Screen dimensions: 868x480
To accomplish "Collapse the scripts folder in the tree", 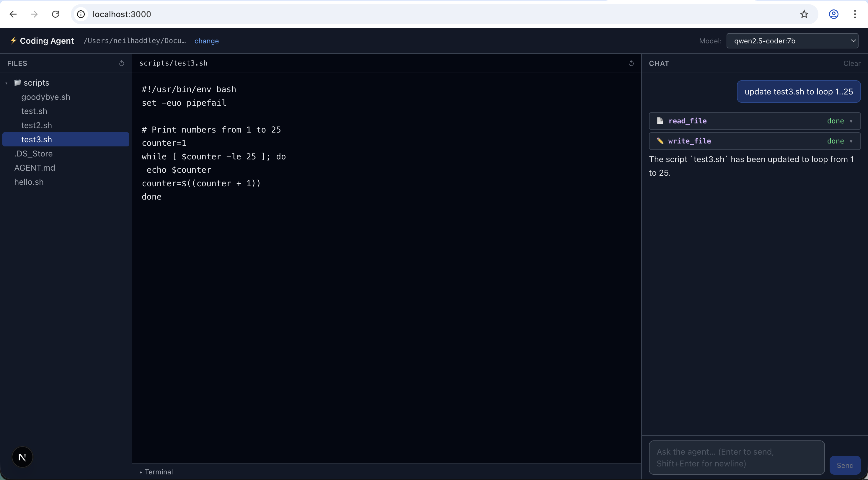I will pos(6,83).
